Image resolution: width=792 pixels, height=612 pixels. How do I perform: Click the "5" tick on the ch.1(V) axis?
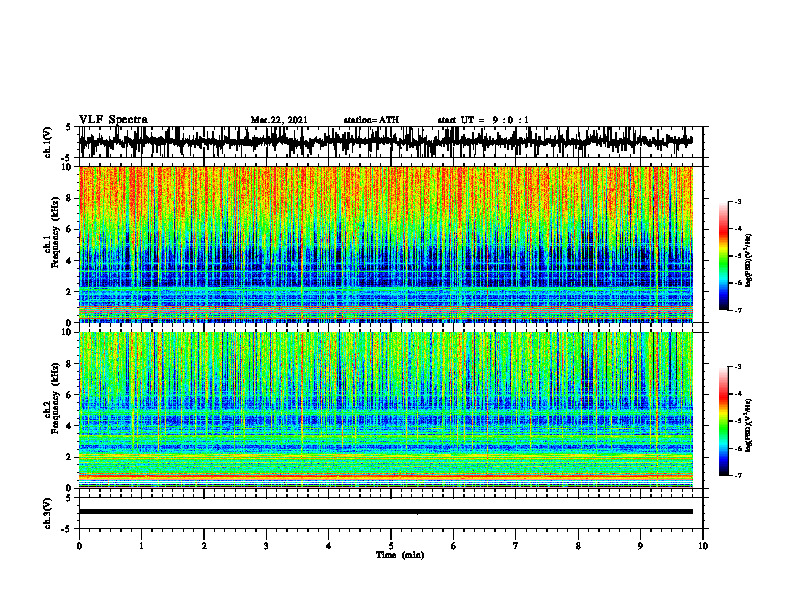click(68, 128)
